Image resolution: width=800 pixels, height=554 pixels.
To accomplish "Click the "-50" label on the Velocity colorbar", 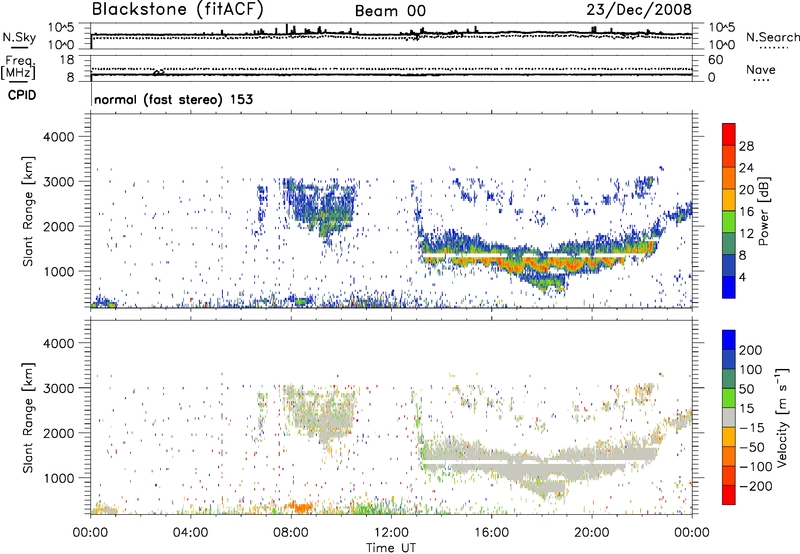I will [752, 447].
